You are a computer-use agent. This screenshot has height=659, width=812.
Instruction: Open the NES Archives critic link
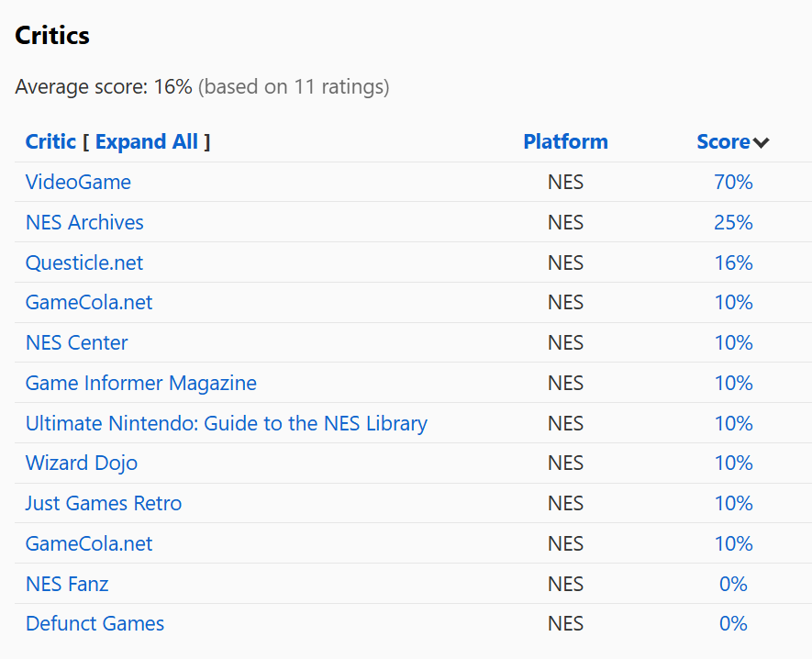pos(84,222)
